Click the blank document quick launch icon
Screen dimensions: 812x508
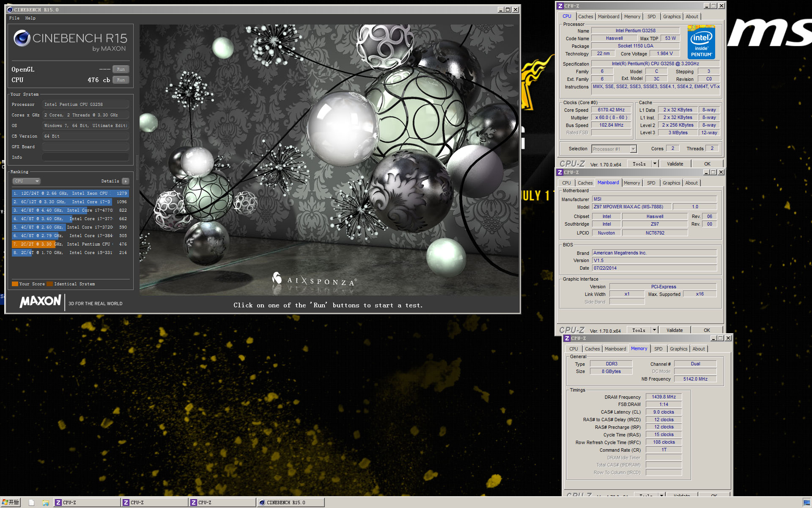(31, 502)
